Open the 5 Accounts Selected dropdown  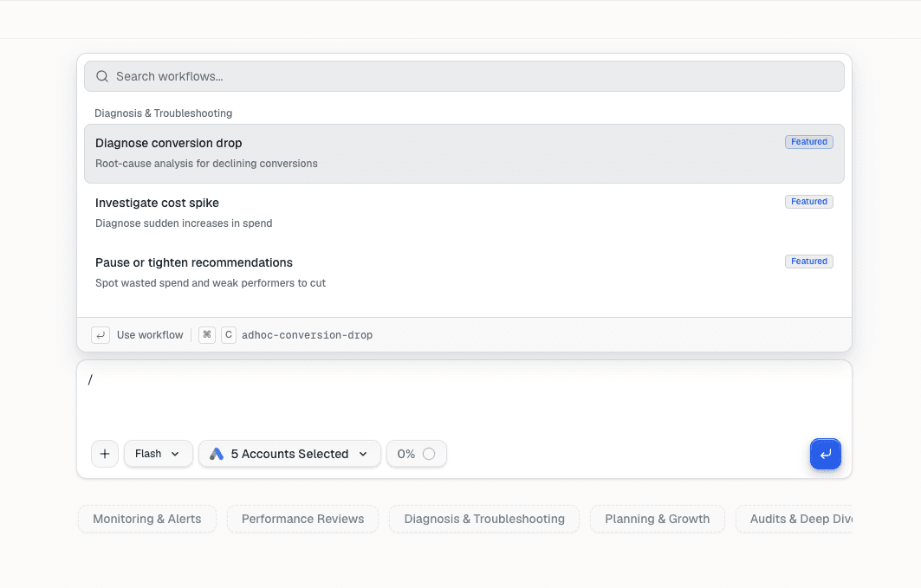coord(289,454)
